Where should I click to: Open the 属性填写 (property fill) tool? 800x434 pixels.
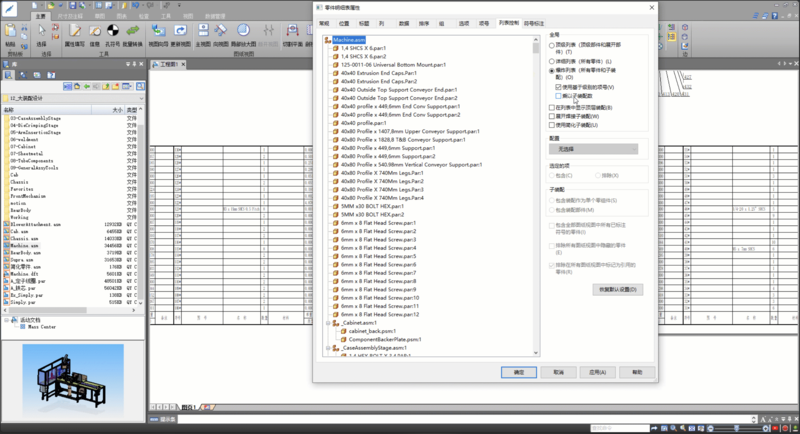pos(75,31)
